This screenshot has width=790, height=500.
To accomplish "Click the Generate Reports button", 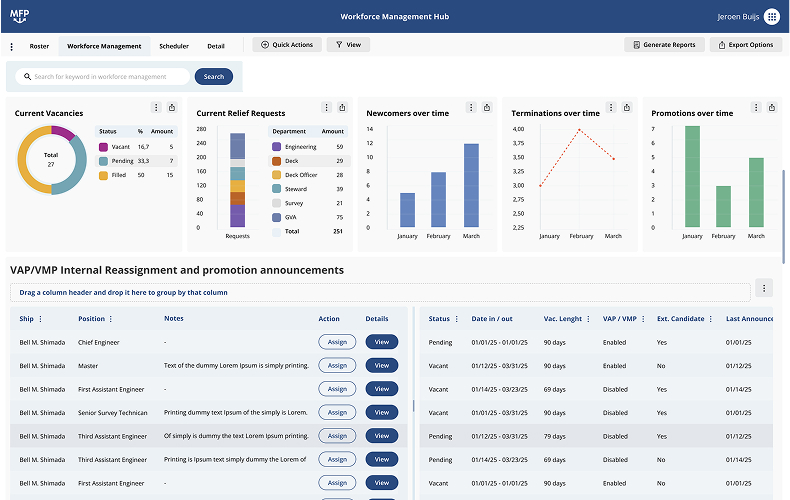I will (663, 45).
